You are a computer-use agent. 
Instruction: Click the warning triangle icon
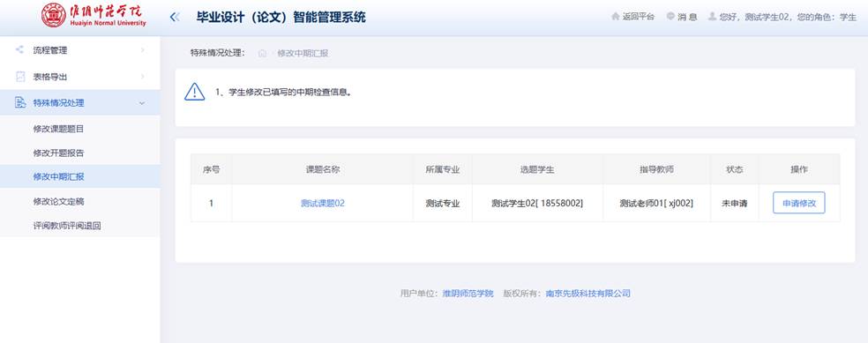pos(194,92)
